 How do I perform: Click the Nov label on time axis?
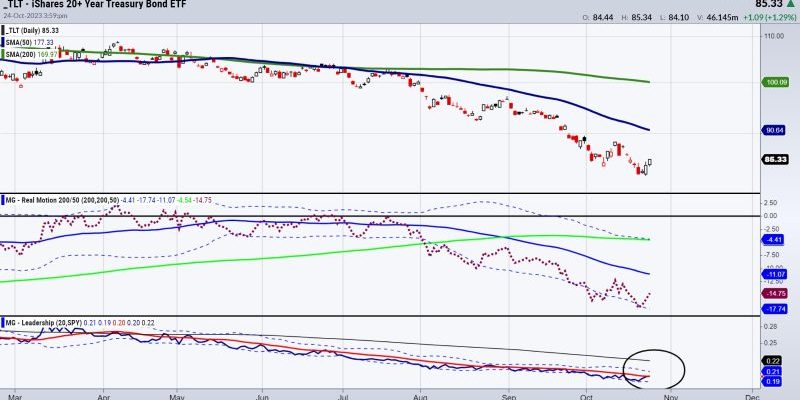[x=671, y=395]
